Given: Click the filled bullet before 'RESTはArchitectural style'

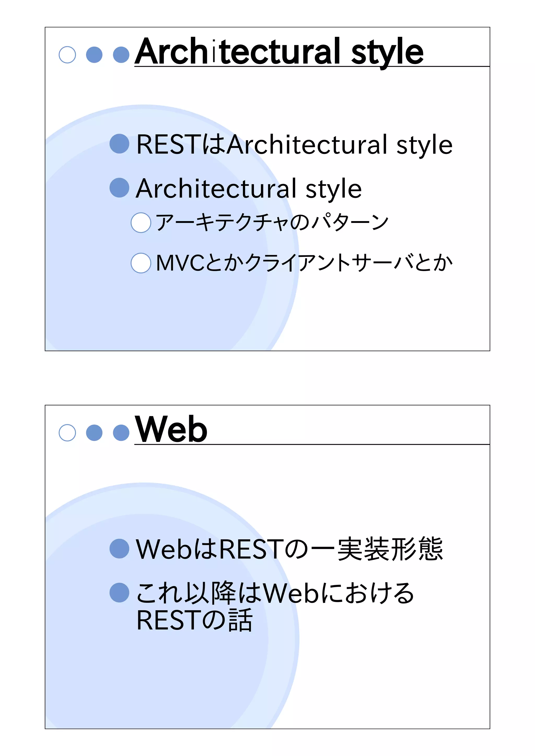Looking at the screenshot, I should pos(119,144).
